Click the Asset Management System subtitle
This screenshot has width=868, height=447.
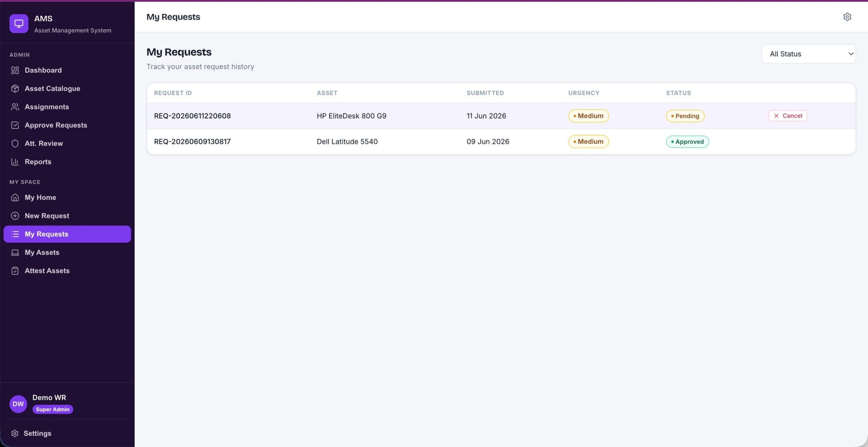[x=73, y=30]
